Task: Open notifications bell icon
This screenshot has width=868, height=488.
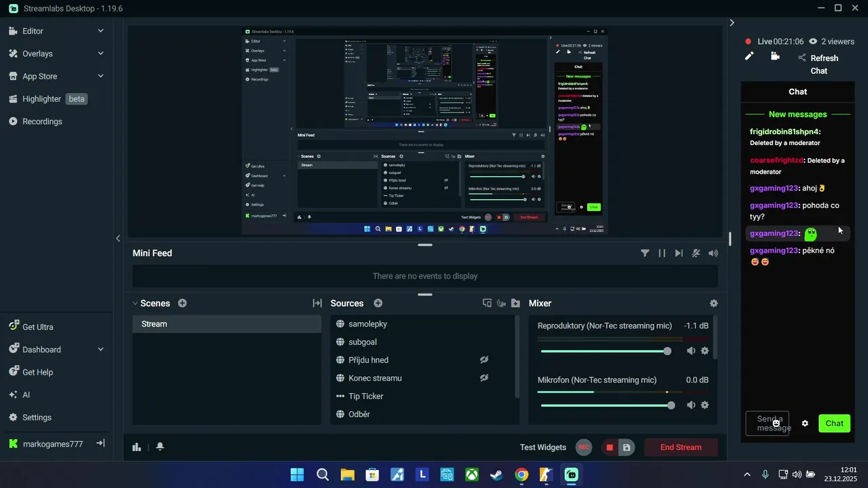Action: pos(160,447)
